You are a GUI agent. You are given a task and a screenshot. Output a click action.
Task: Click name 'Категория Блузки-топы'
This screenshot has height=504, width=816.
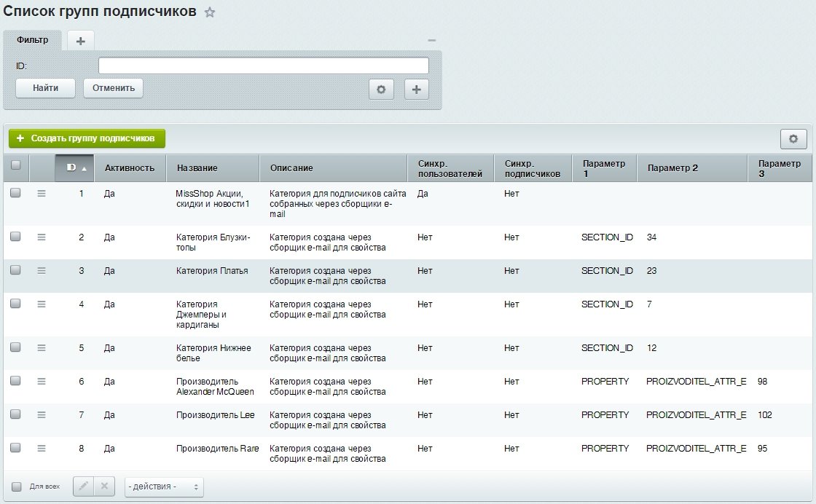click(213, 243)
